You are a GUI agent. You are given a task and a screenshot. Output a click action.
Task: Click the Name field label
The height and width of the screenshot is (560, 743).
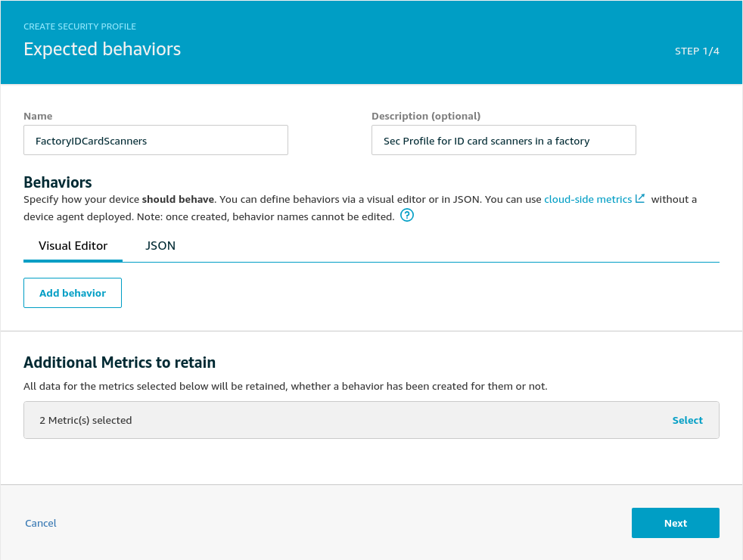(x=38, y=117)
